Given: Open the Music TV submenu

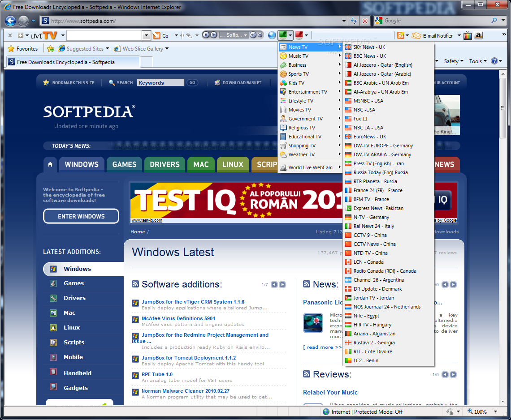Looking at the screenshot, I should pos(310,56).
